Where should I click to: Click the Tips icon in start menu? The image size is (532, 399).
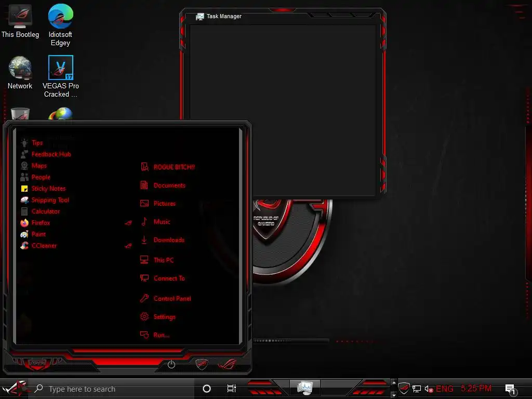coord(24,143)
